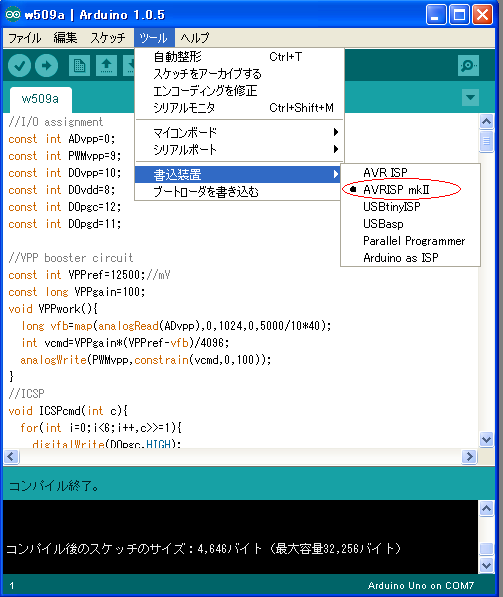The height and width of the screenshot is (597, 503).
Task: Click the console scroll-up arrow
Action: [486, 509]
